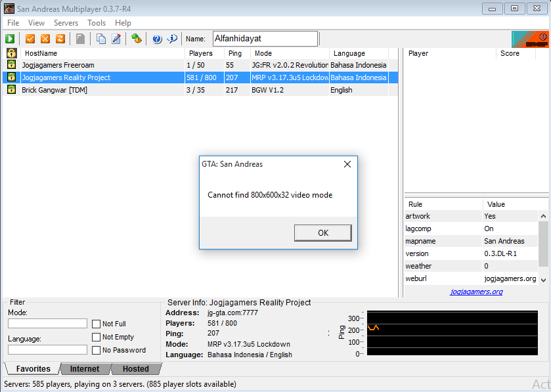Click the Refresh Server orange icon
The width and height of the screenshot is (551, 392).
tap(60, 39)
